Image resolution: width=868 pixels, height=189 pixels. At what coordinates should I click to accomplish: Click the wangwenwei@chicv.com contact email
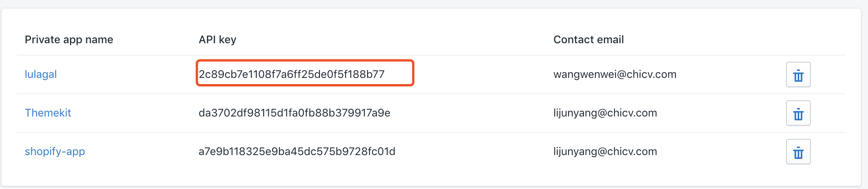click(615, 74)
